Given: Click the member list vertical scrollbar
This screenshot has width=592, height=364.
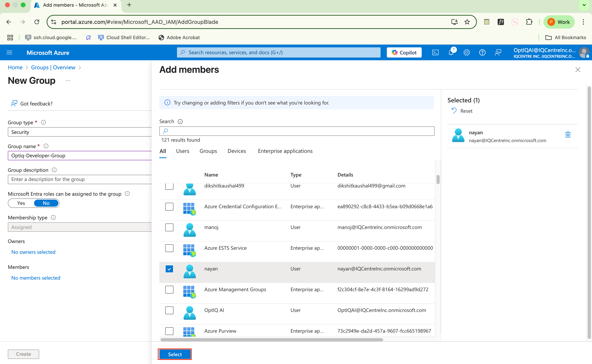Looking at the screenshot, I should coord(438,179).
